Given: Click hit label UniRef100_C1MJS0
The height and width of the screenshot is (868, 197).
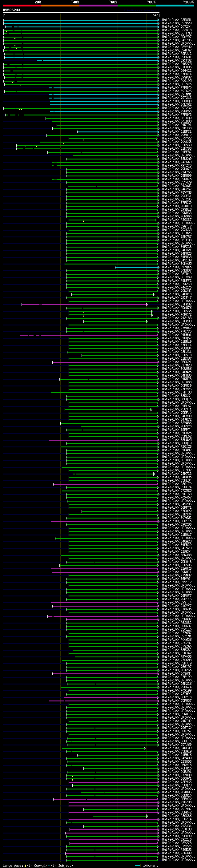Looking at the screenshot, I should 176,128.
